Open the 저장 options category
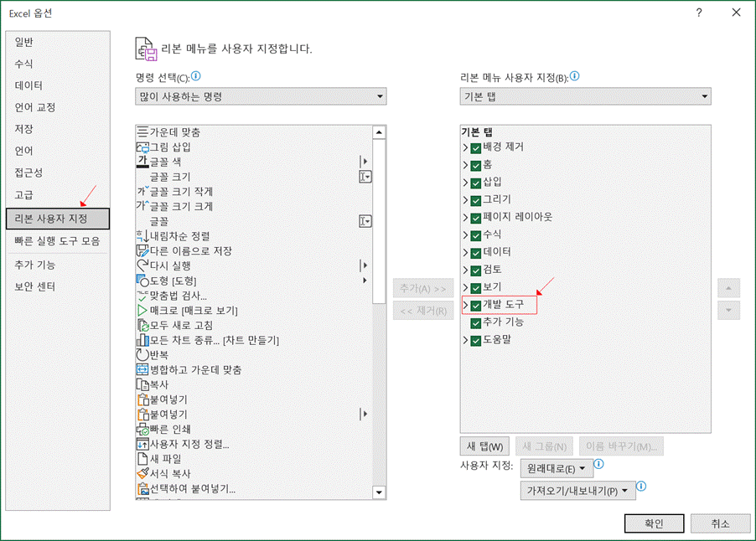The width and height of the screenshot is (756, 541). 58,129
